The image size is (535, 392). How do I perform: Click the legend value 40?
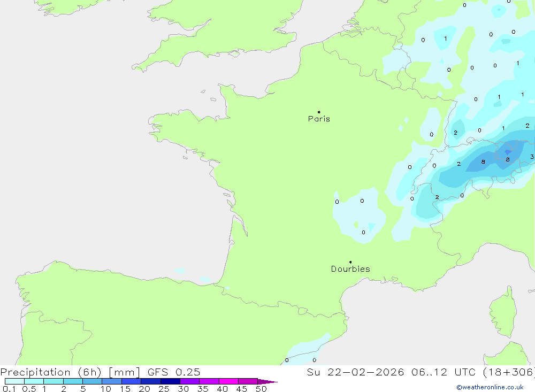(223, 389)
